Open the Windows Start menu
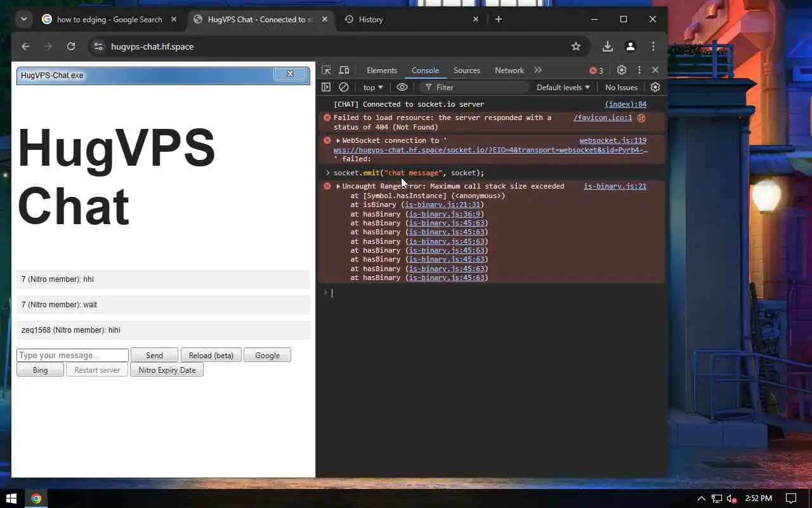812x508 pixels. coord(11,498)
